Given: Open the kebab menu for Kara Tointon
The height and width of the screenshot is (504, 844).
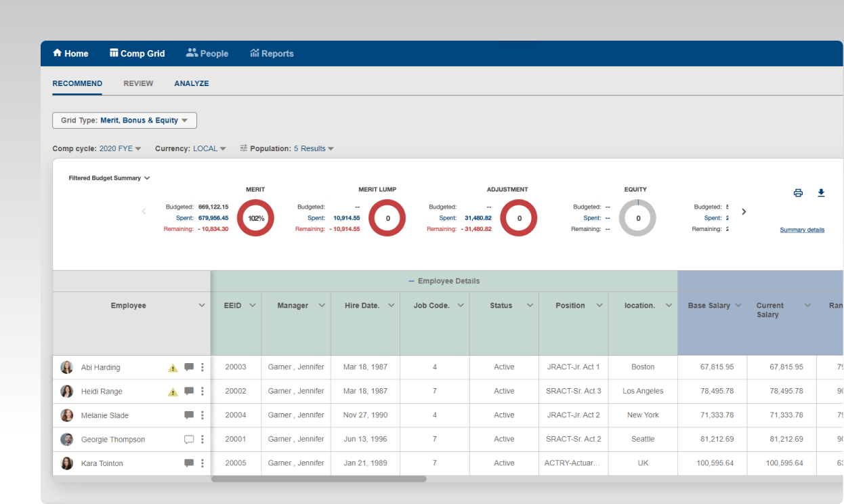Looking at the screenshot, I should (x=202, y=463).
